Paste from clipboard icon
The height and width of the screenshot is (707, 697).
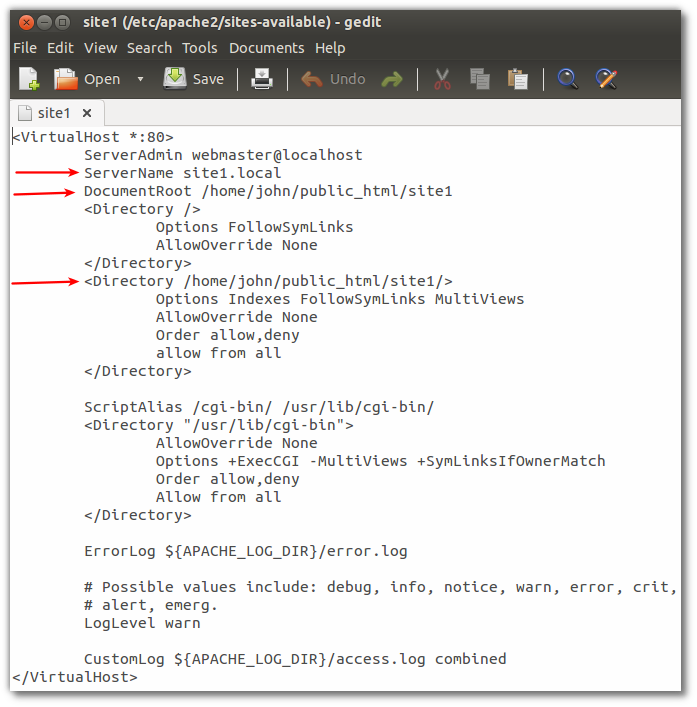pos(517,79)
